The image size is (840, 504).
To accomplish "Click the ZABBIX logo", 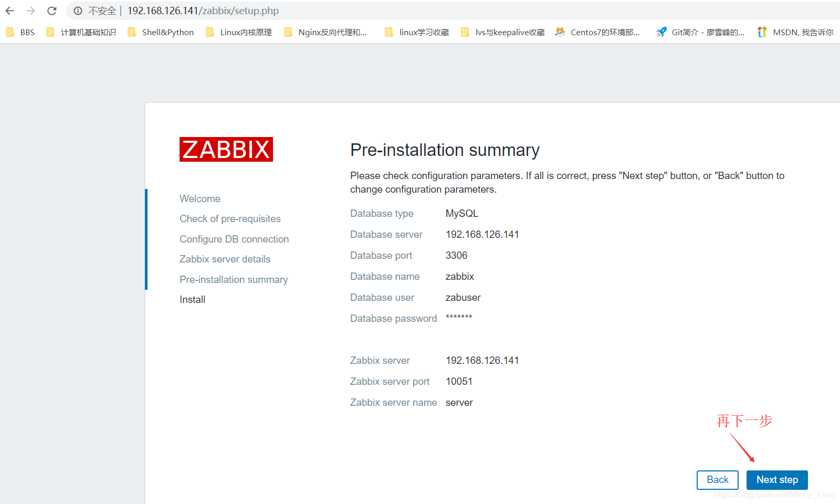I will pyautogui.click(x=226, y=150).
